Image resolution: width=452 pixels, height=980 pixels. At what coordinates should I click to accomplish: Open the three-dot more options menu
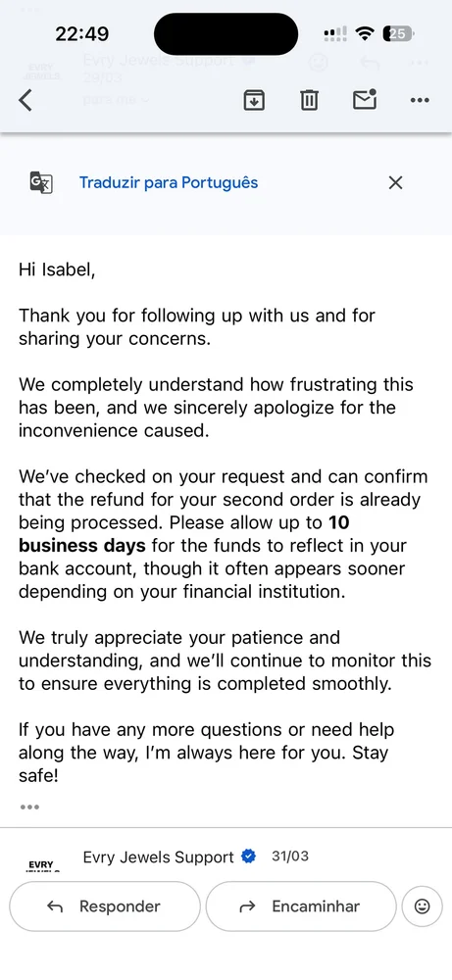pyautogui.click(x=420, y=101)
